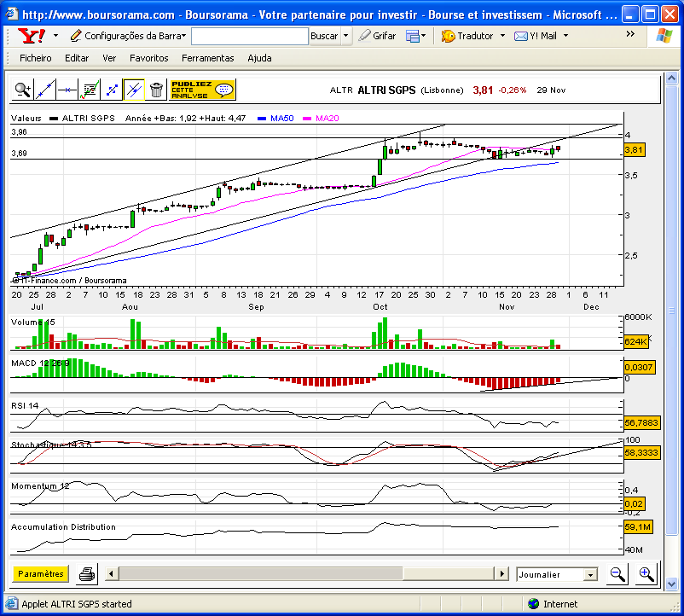Click the -0,26% change value
684x616 pixels.
coord(513,90)
